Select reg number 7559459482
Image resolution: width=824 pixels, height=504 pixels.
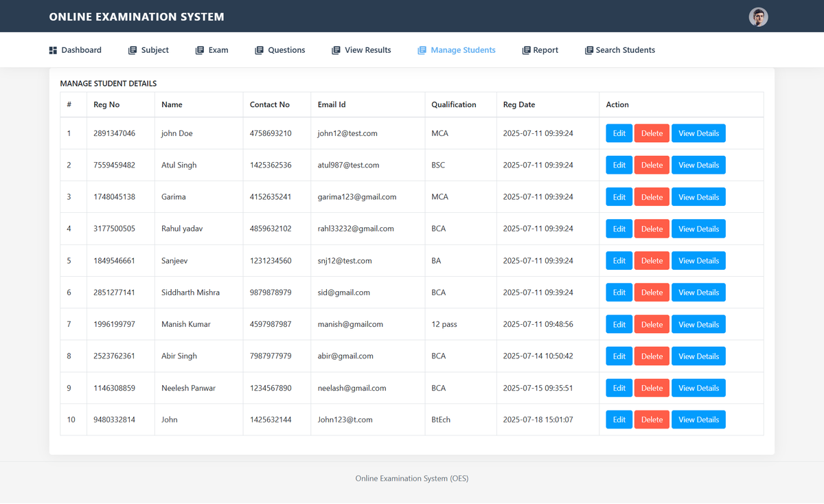[114, 165]
